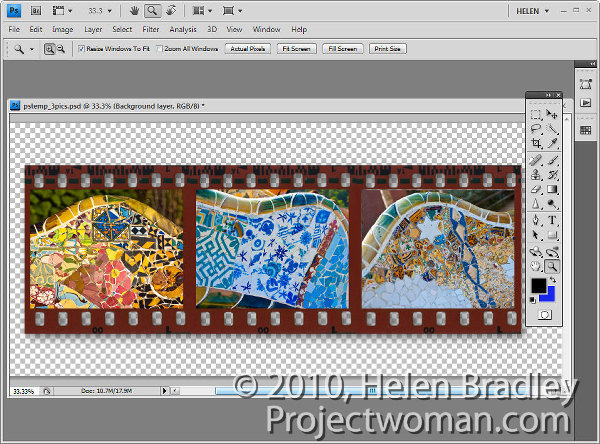Select the Dodge tool
Image resolution: width=600 pixels, height=444 pixels.
[552, 204]
